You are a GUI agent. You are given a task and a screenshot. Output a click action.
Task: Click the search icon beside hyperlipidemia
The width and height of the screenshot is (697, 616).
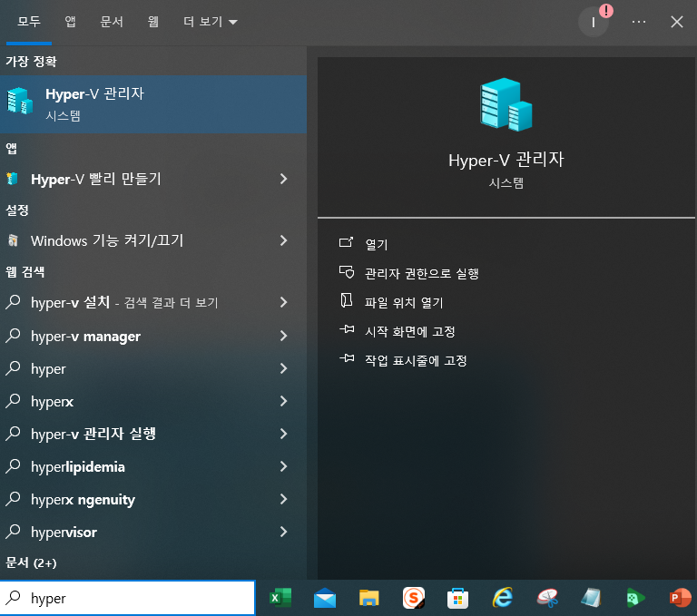click(13, 466)
